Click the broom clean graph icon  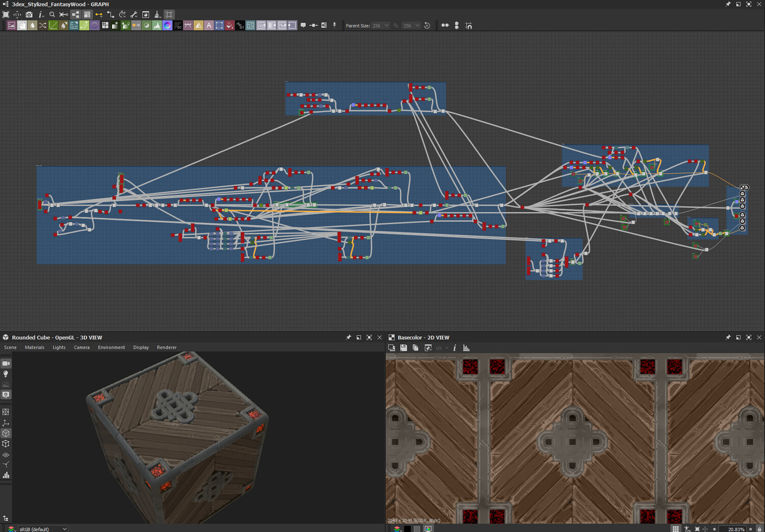pos(157,15)
